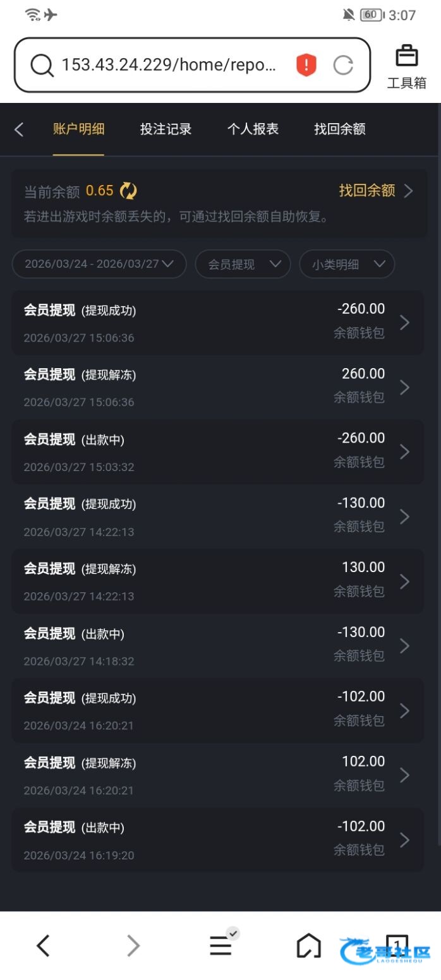Reload the page with the refresh icon
The width and height of the screenshot is (441, 980).
tap(343, 65)
